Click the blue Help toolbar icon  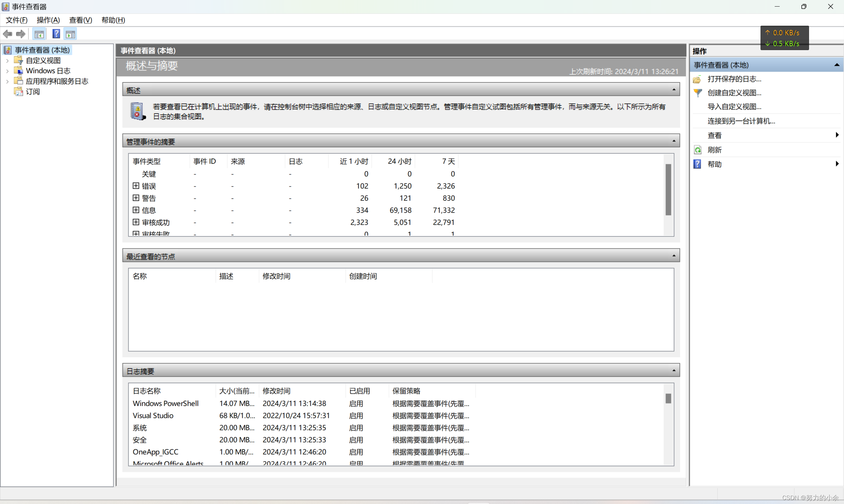[x=56, y=34]
